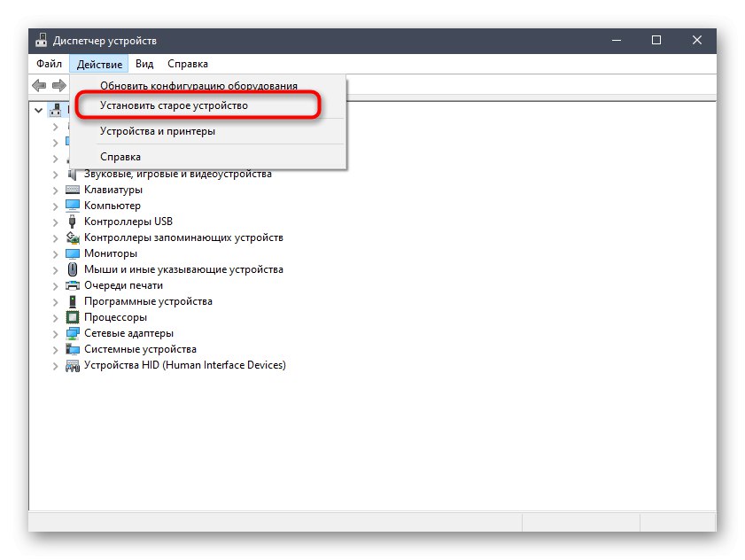Open the Файл menu
This screenshot has height=560, width=745.
49,64
